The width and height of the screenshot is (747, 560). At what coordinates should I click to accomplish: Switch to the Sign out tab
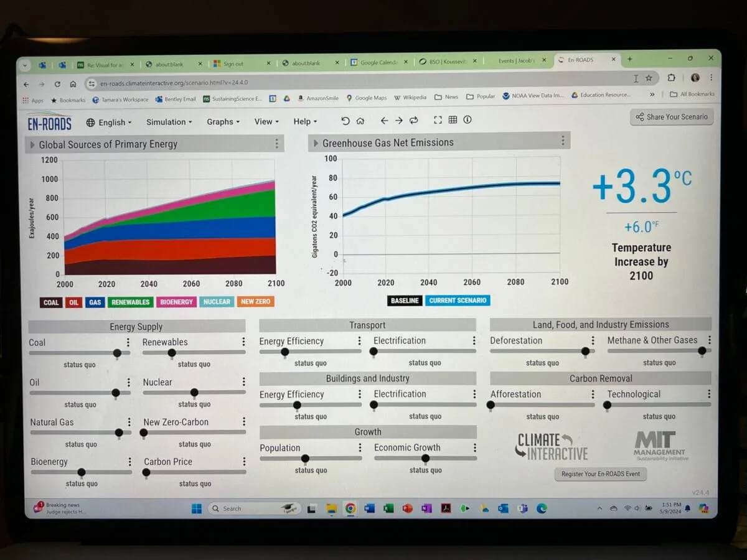[x=242, y=63]
